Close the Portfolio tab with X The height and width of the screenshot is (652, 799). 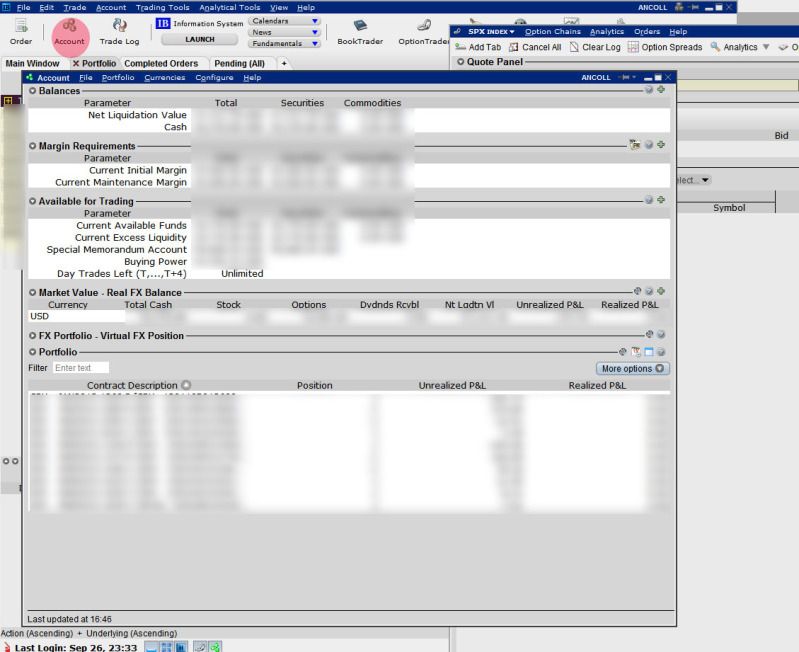coord(75,64)
